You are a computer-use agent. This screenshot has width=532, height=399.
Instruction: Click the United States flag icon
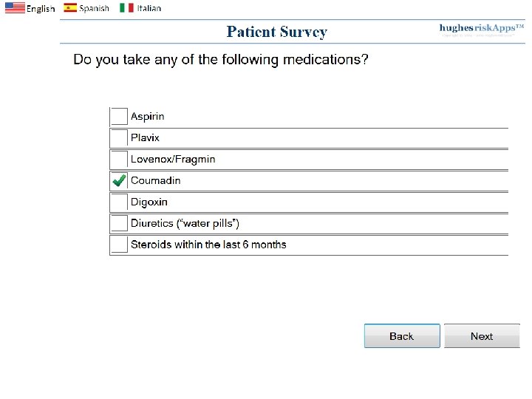pyautogui.click(x=15, y=8)
